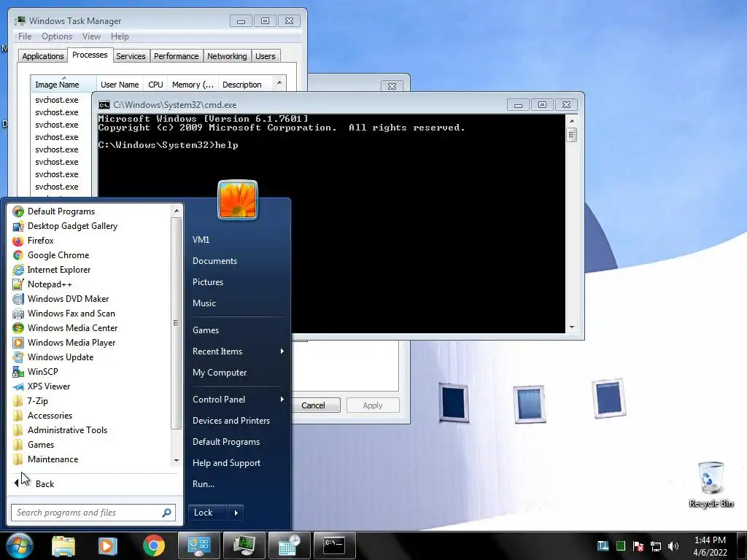Launch WinSCP
This screenshot has width=747, height=560.
point(43,372)
